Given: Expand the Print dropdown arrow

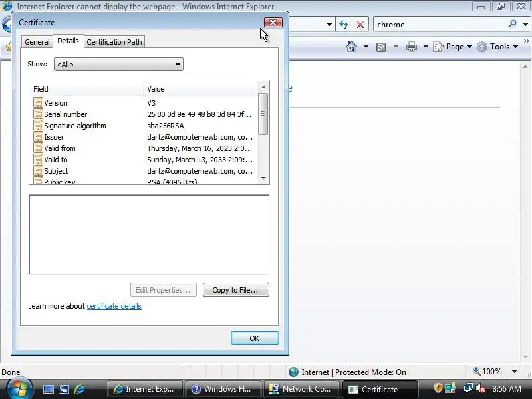Looking at the screenshot, I should [x=426, y=47].
